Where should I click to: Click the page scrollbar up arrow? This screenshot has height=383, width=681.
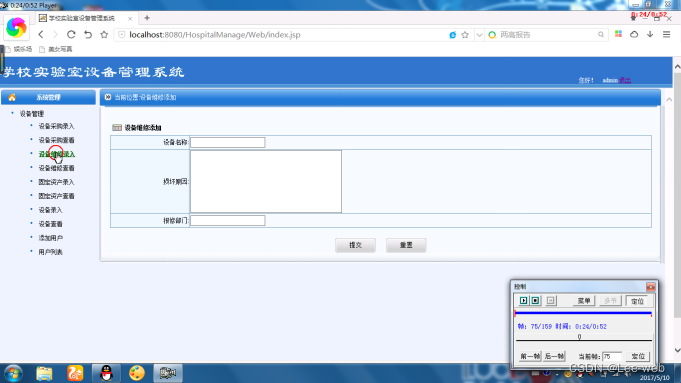point(677,66)
